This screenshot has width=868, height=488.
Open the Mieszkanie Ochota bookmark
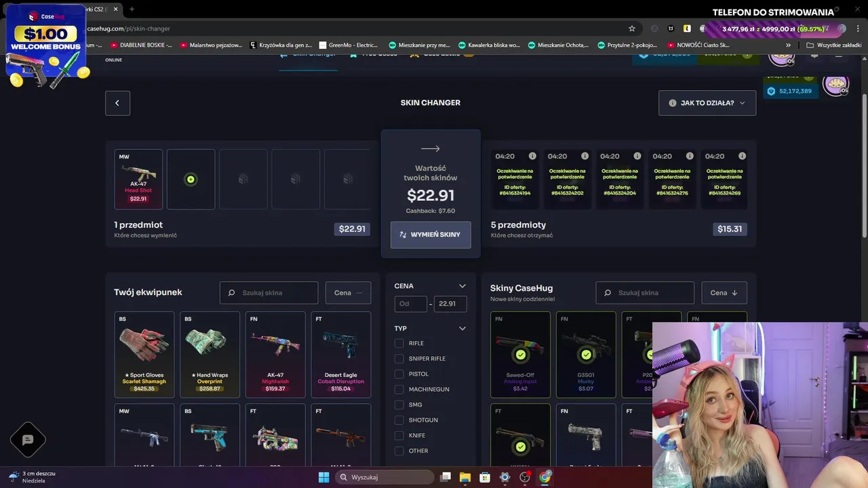(558, 45)
